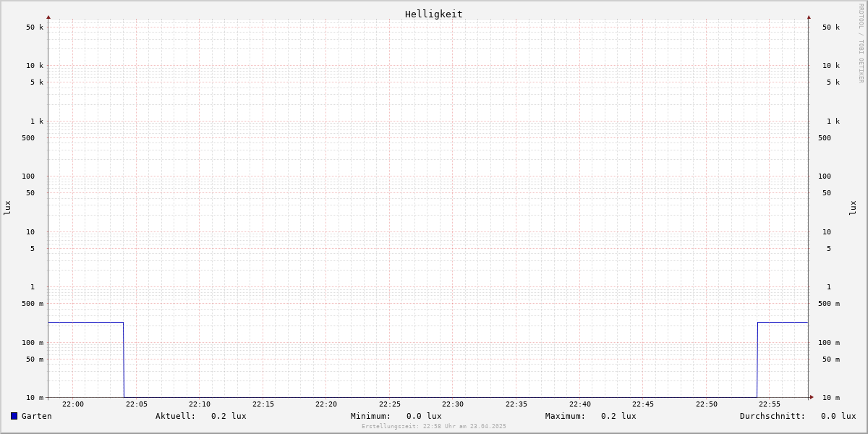Click the left vertical 'lux' axis title
This screenshot has width=868, height=434.
[x=7, y=208]
